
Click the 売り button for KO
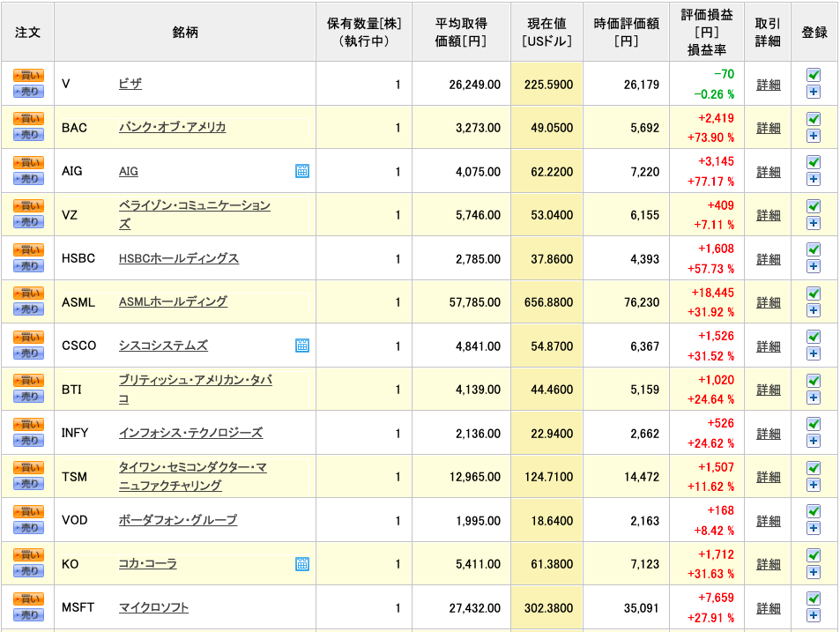(28, 571)
